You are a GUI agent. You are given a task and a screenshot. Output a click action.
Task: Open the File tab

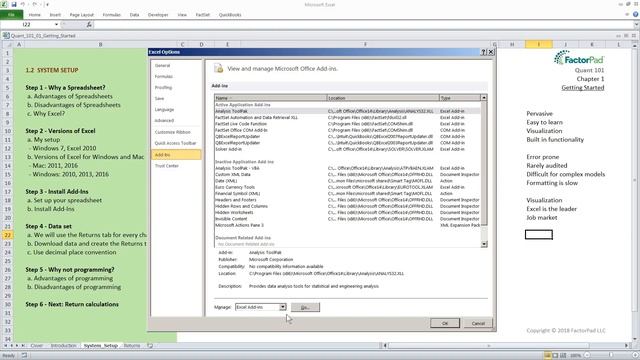click(11, 15)
